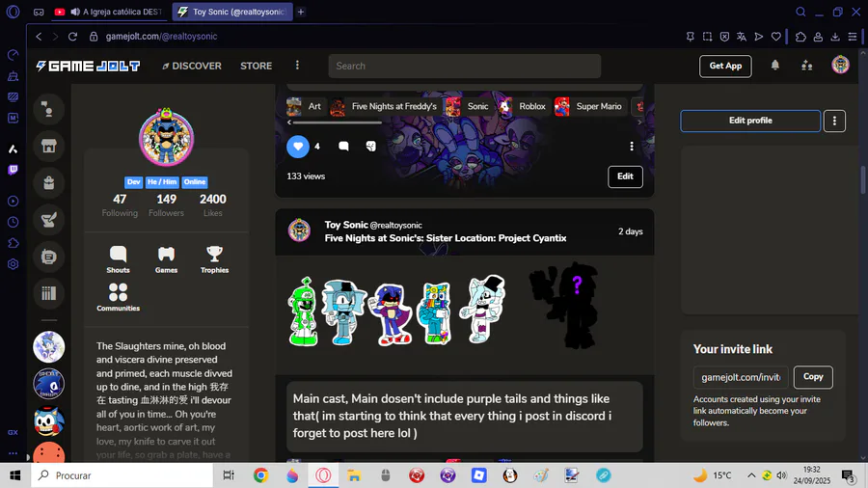Viewport: 868px width, 488px height.
Task: Go to the Game Jolt home logo
Action: coord(88,67)
